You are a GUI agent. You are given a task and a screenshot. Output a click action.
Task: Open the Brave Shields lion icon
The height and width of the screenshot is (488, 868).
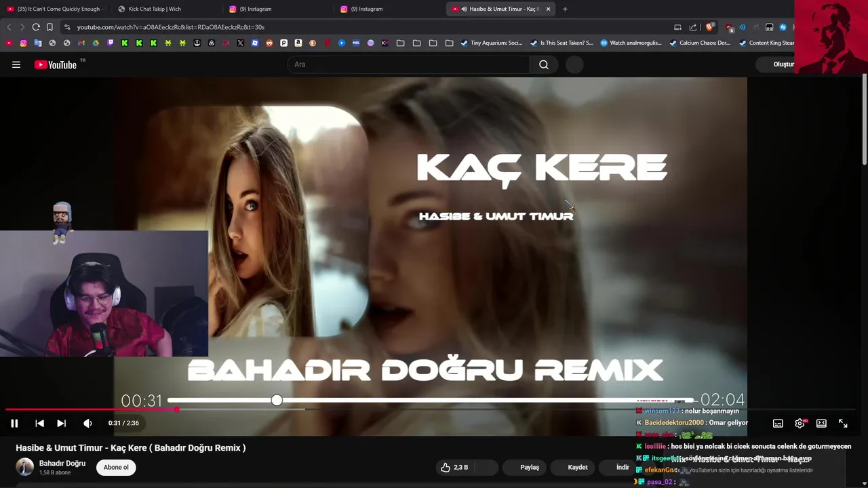tap(709, 27)
